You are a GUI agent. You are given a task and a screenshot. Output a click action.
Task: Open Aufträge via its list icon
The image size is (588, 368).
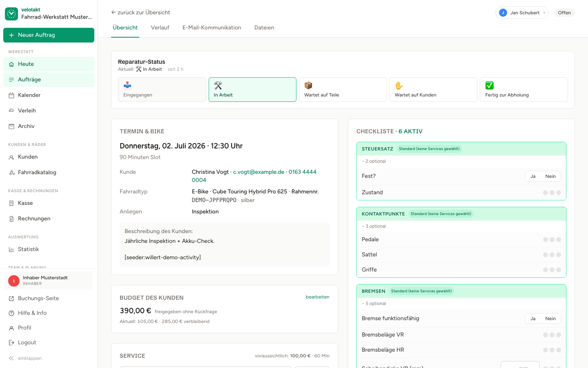[x=11, y=80]
